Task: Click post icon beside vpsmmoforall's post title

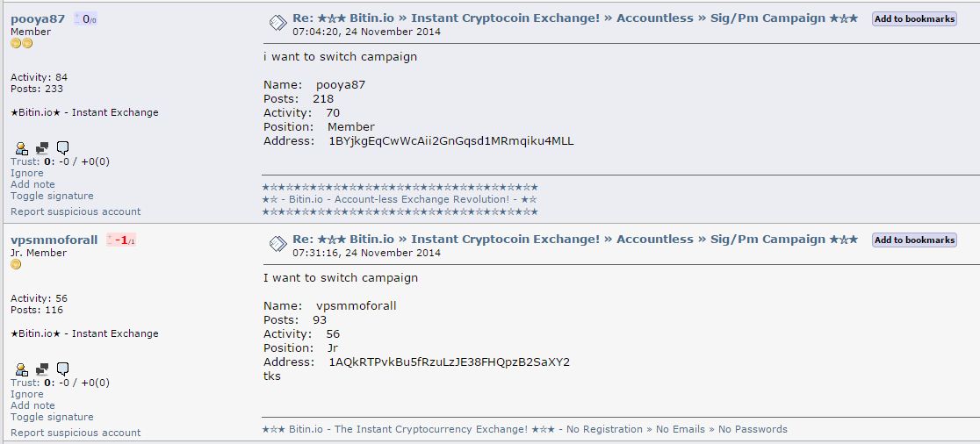Action: click(x=278, y=244)
